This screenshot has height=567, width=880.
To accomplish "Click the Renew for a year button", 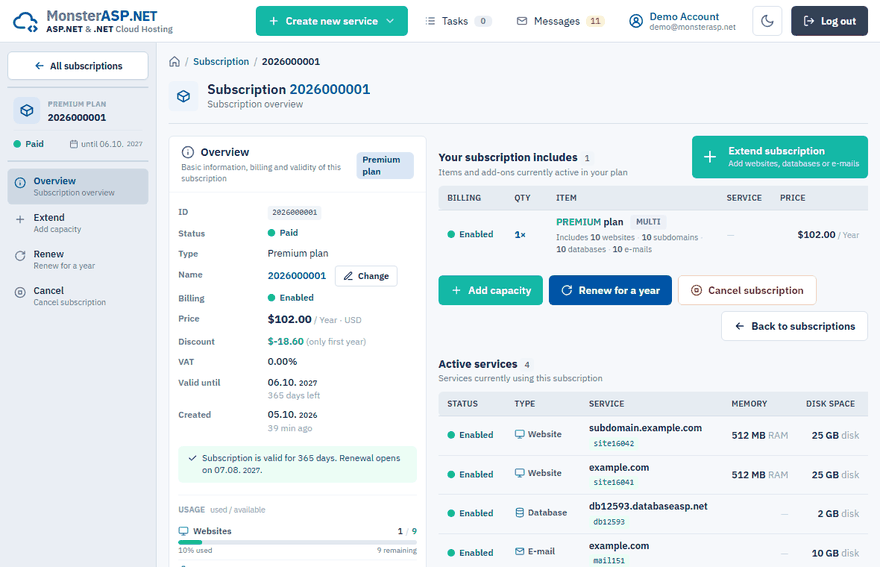I will 610,290.
